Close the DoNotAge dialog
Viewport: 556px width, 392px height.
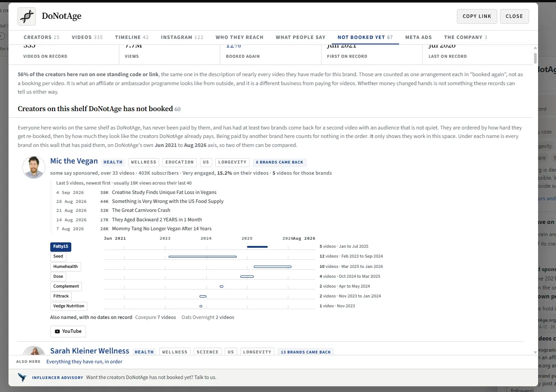tap(514, 16)
